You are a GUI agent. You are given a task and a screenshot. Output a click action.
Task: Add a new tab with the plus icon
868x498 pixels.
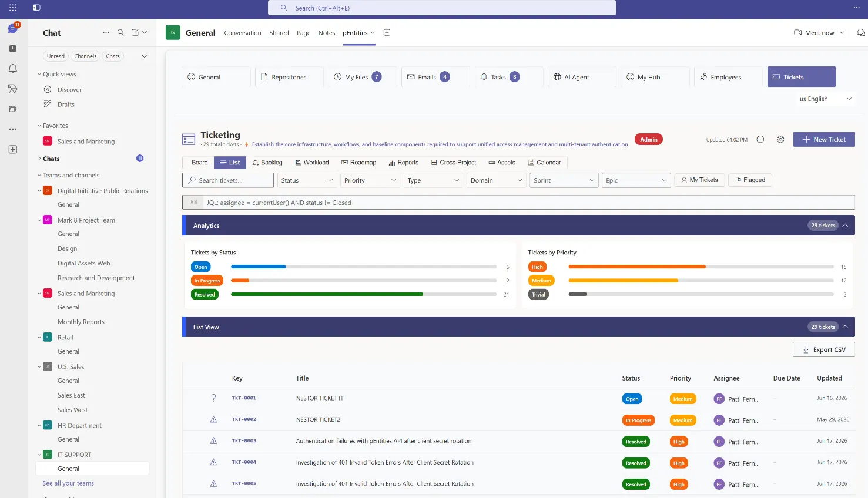[387, 33]
